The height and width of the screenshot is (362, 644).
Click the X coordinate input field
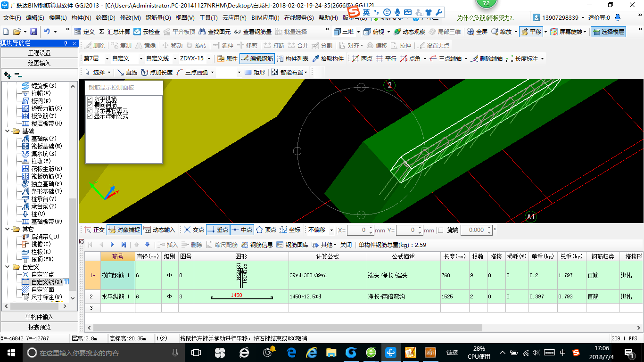tap(360, 230)
